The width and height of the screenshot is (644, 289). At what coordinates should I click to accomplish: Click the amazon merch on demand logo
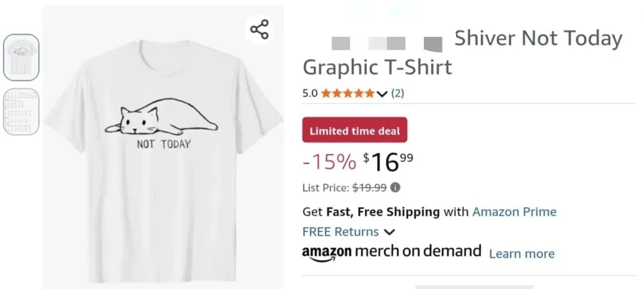(x=391, y=251)
